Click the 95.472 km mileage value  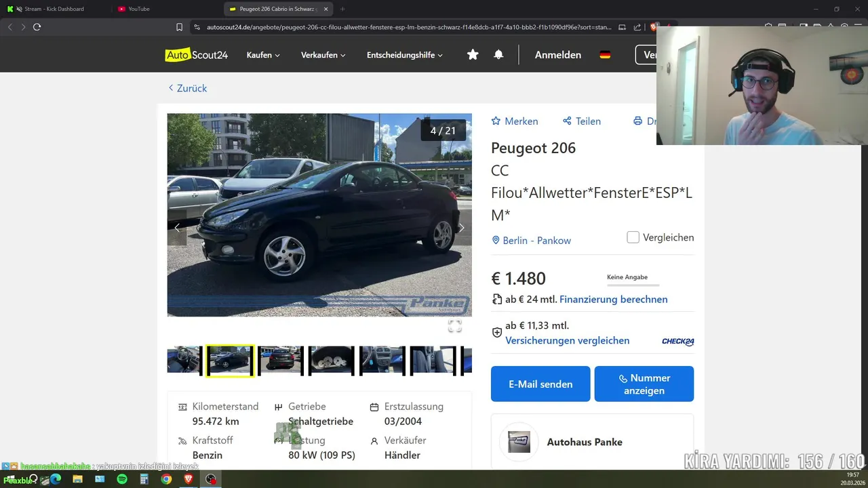pos(216,422)
